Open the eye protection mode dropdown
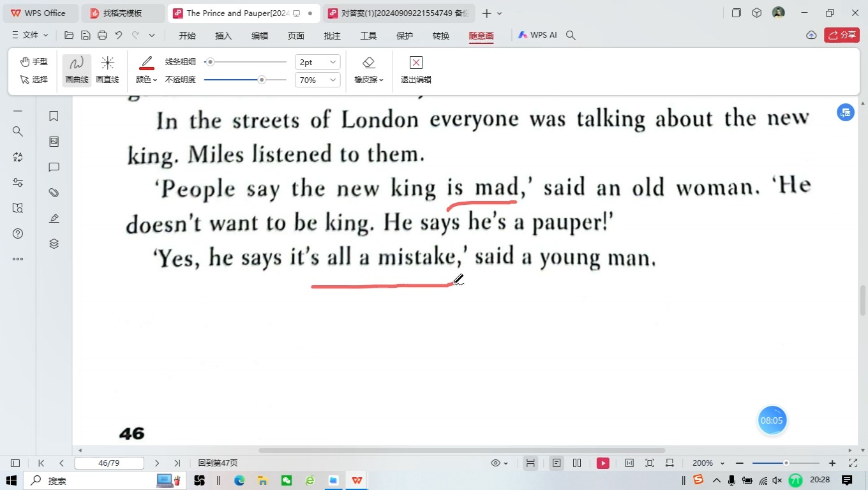Image resolution: width=868 pixels, height=490 pixels. (x=499, y=463)
